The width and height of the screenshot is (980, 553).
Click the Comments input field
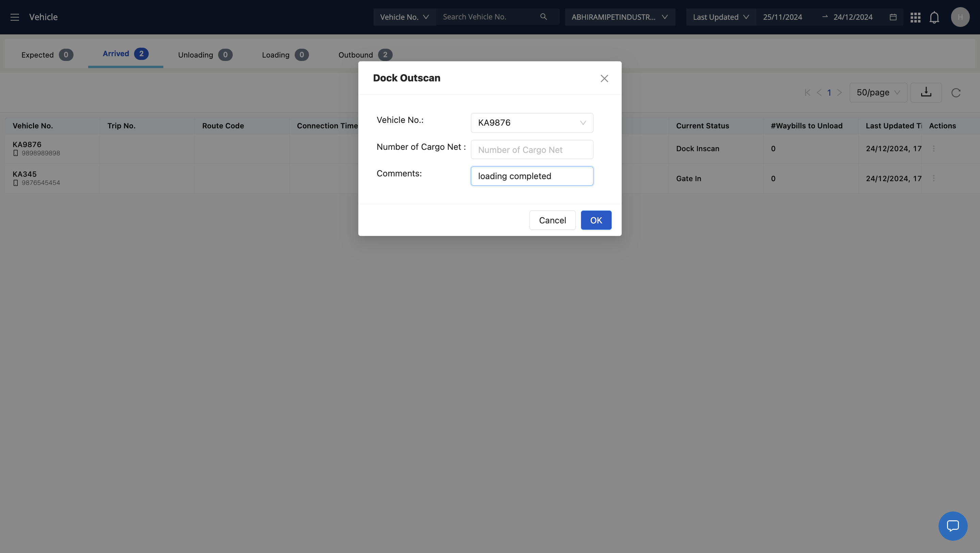tap(532, 176)
